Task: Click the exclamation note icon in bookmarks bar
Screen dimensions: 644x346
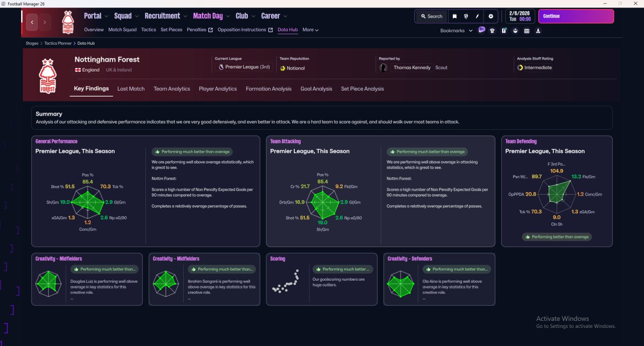Action: click(x=504, y=31)
